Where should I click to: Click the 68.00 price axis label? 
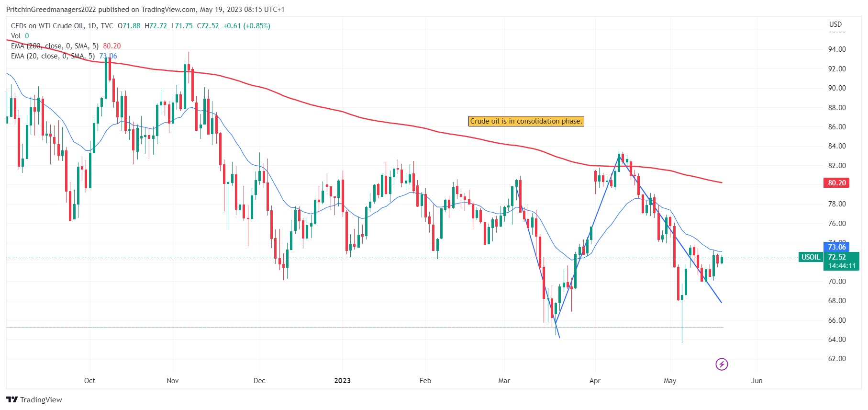(837, 301)
